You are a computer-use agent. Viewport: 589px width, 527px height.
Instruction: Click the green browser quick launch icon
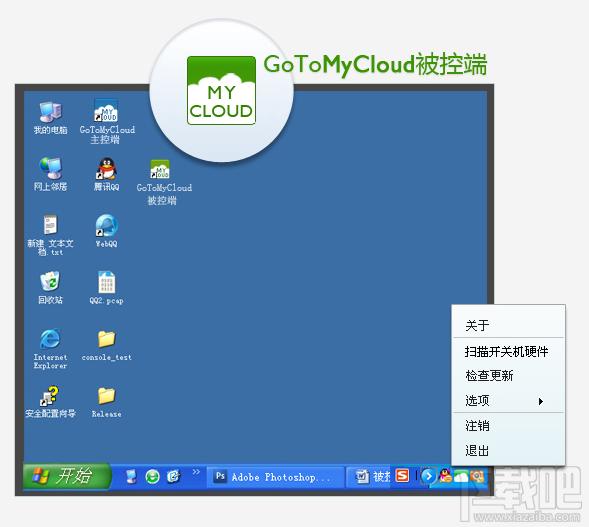coord(153,477)
